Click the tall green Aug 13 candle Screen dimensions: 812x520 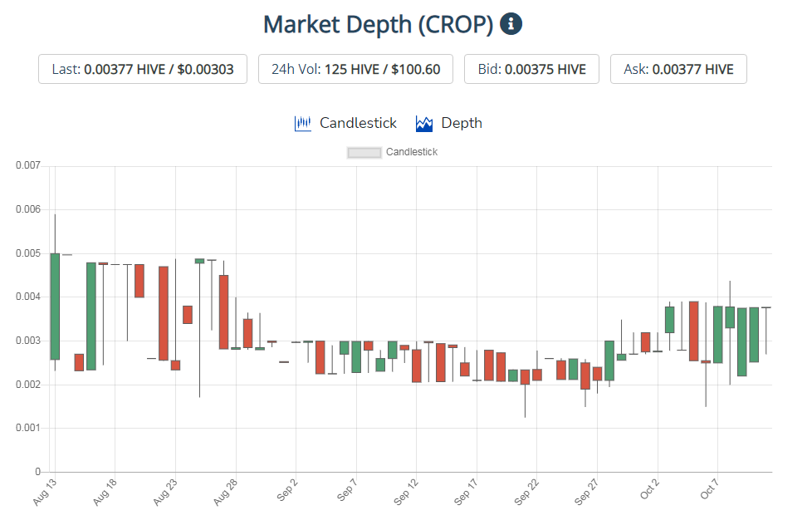(55, 306)
